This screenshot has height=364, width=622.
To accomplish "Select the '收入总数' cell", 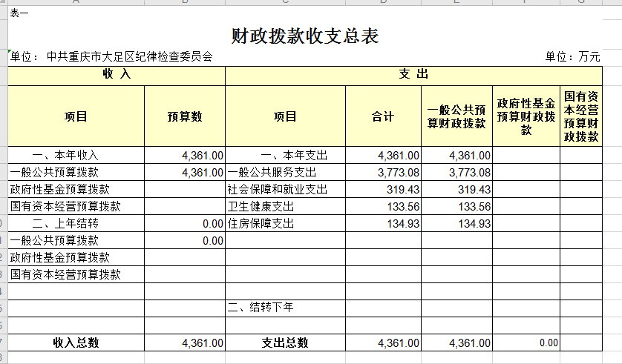I will (76, 343).
